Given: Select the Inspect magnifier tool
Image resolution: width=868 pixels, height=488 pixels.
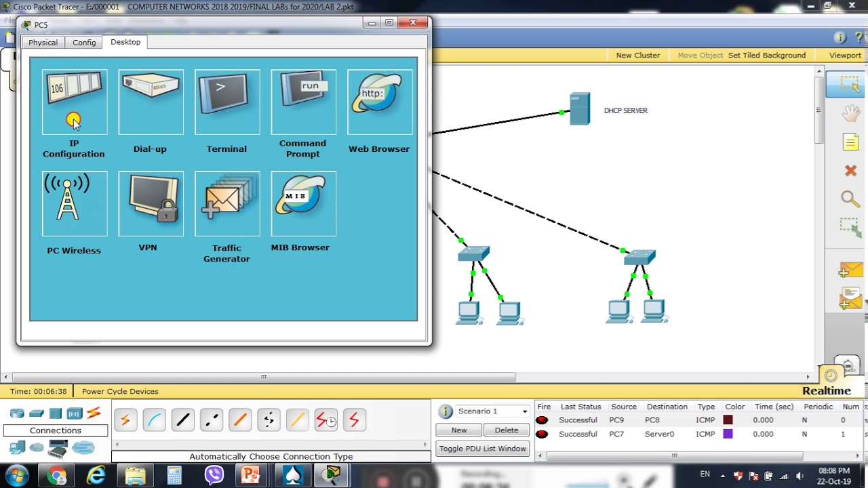Looking at the screenshot, I should pyautogui.click(x=850, y=199).
